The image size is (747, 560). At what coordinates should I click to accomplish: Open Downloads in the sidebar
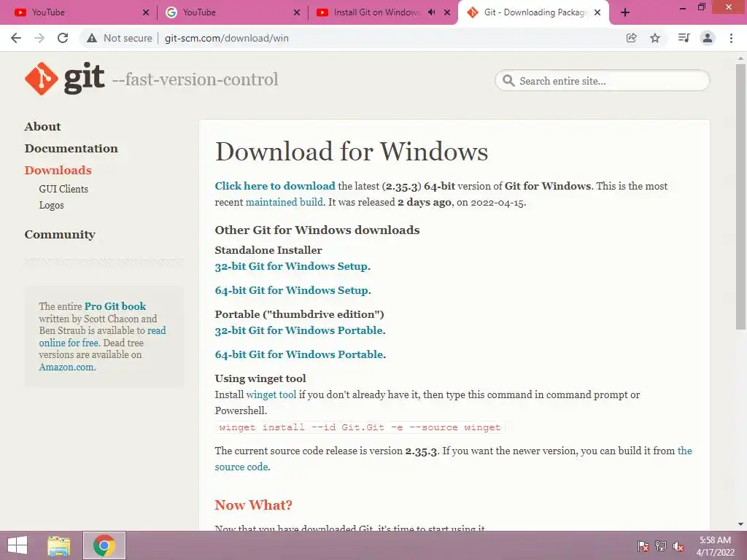pyautogui.click(x=58, y=170)
